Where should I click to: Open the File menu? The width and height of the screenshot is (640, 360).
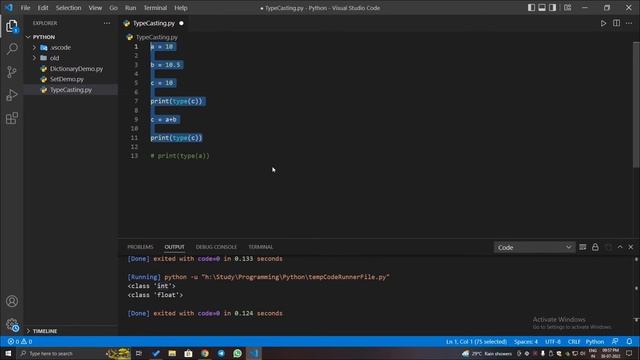[x=25, y=8]
